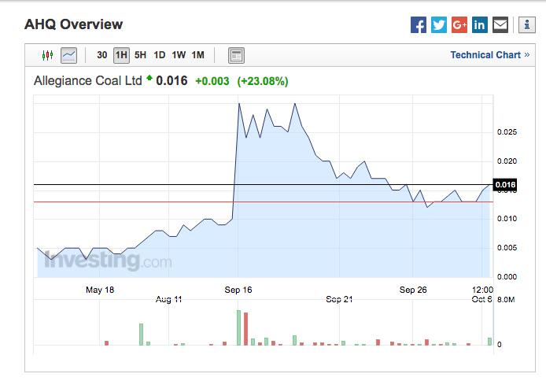Click the 0.025 axis label
Screen dimensions: 546x392
[507, 132]
